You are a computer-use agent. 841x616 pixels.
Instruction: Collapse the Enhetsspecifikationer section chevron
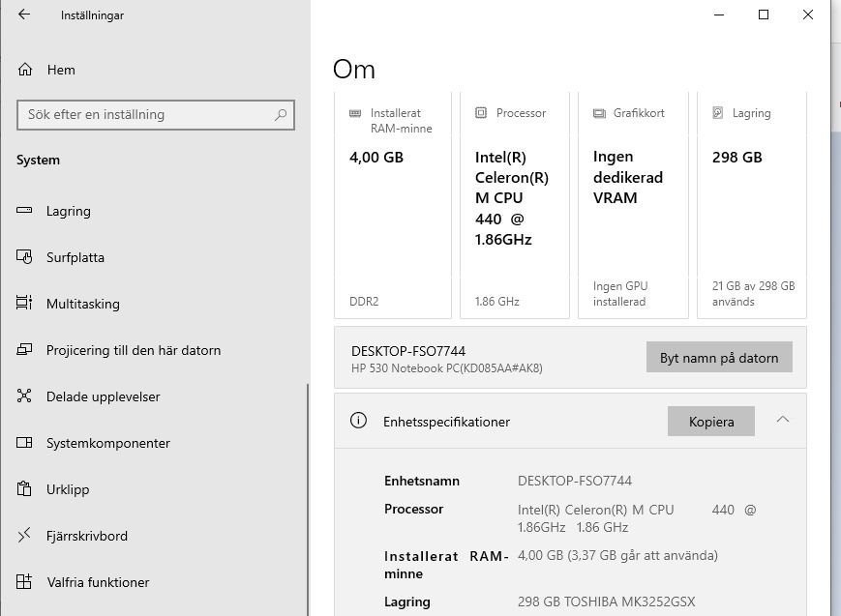[x=782, y=421]
